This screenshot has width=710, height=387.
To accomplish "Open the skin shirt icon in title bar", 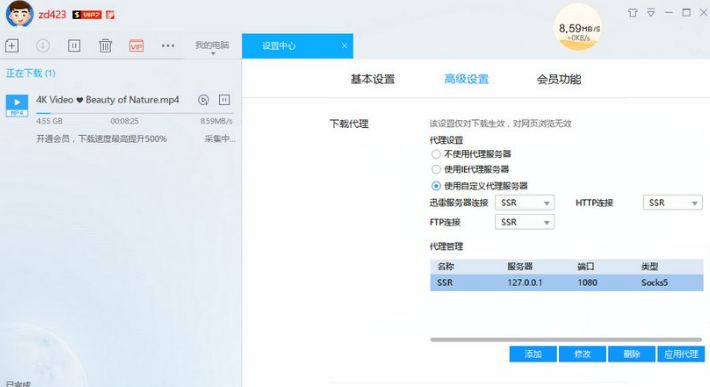I will 633,13.
